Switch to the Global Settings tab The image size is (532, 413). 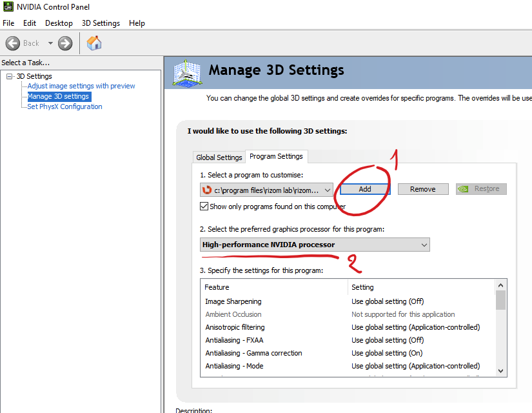point(219,157)
